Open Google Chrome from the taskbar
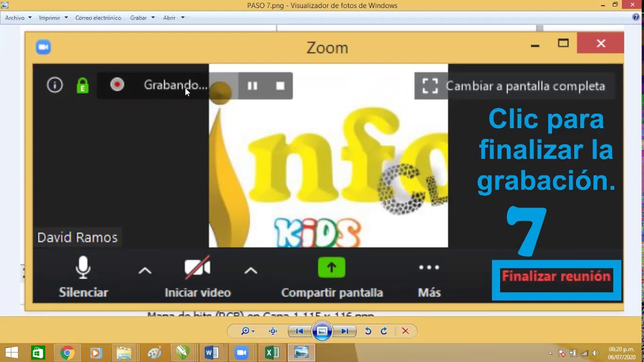The image size is (644, 362). [67, 353]
